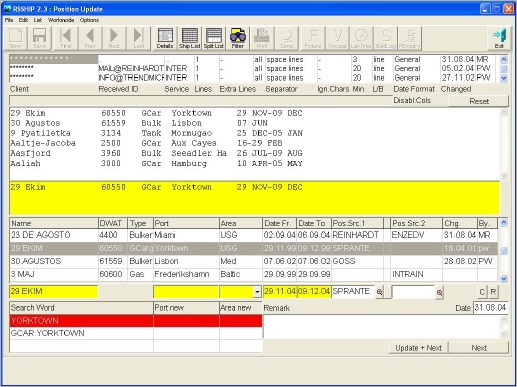Click the Chg. column header

coord(460,223)
